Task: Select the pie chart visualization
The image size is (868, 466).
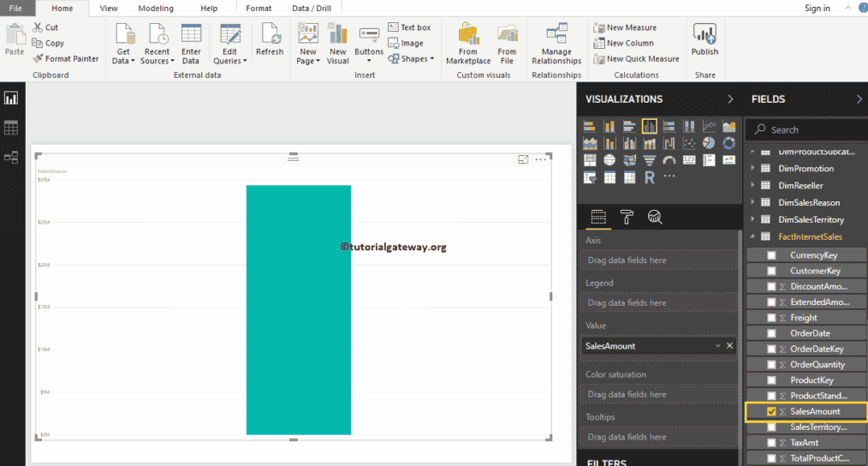Action: tap(709, 143)
